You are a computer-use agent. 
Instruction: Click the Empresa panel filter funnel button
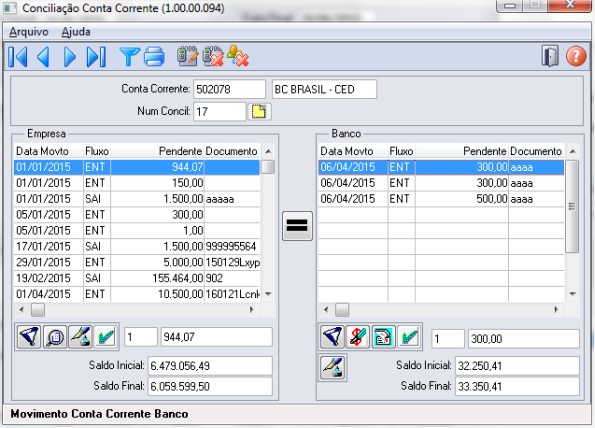pos(29,337)
